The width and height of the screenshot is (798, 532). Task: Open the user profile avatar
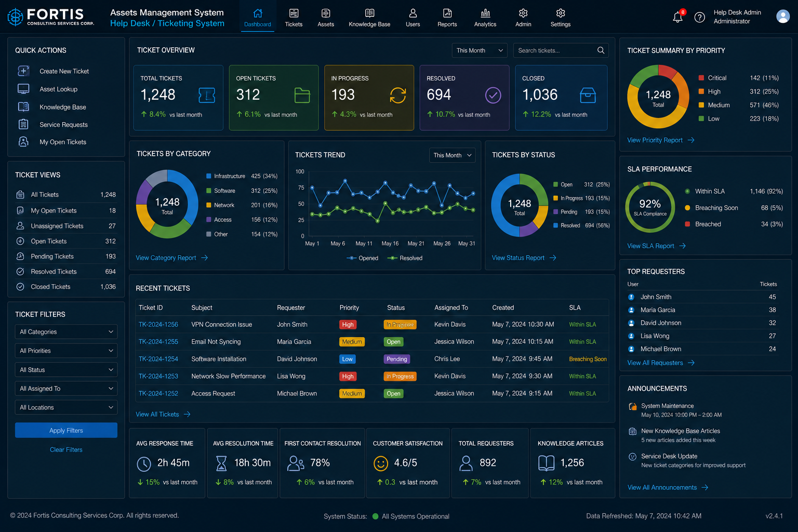click(783, 17)
